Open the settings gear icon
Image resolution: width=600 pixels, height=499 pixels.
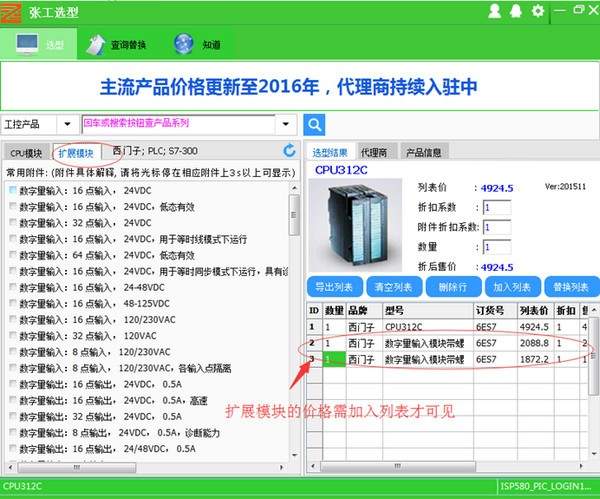click(538, 11)
